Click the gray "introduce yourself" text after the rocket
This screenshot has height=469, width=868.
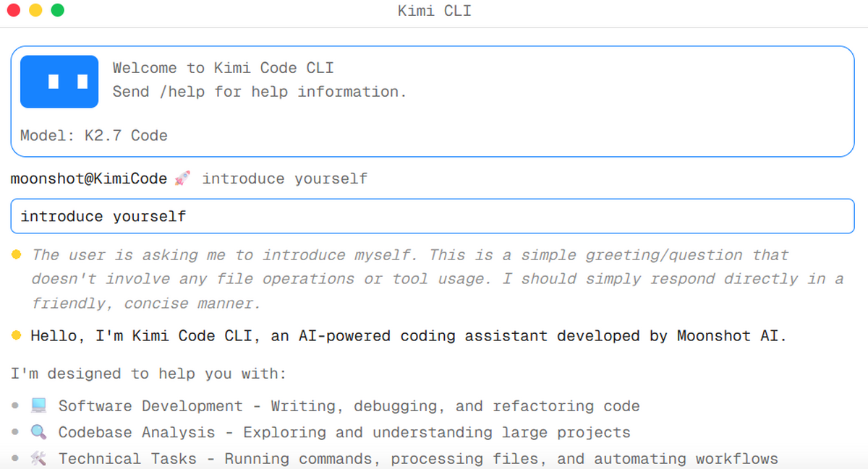(x=285, y=178)
